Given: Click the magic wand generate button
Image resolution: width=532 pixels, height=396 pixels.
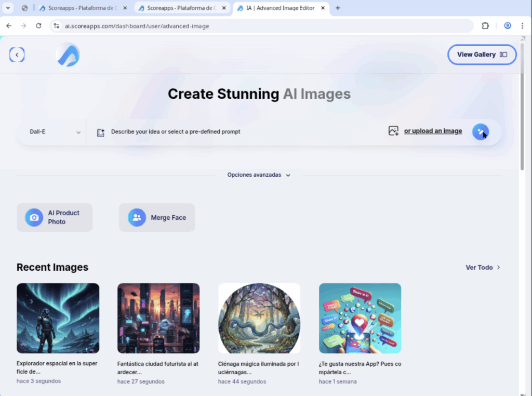Looking at the screenshot, I should pyautogui.click(x=480, y=131).
